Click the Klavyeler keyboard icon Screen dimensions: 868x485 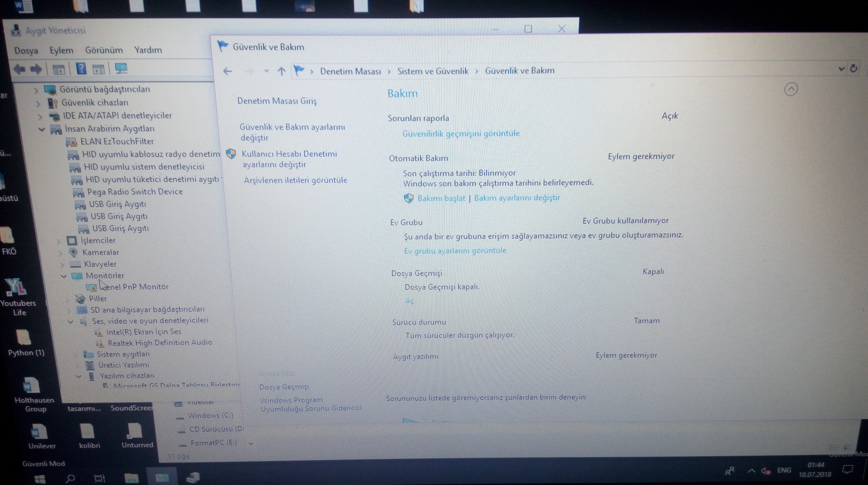(x=75, y=264)
